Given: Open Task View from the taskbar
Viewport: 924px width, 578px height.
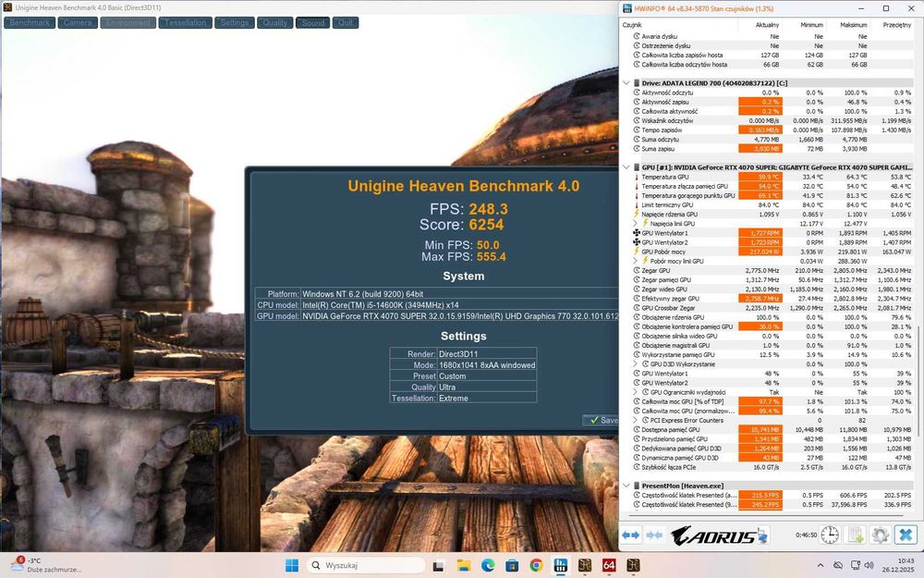Looking at the screenshot, I should [x=438, y=566].
